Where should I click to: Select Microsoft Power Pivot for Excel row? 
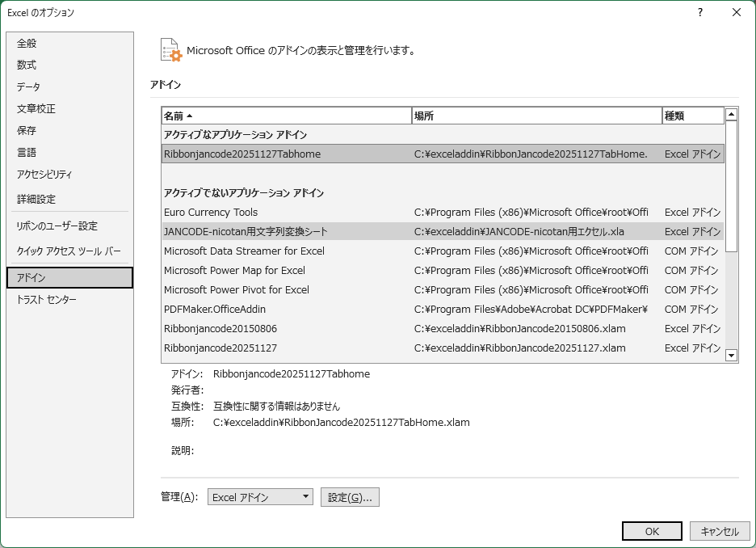237,290
